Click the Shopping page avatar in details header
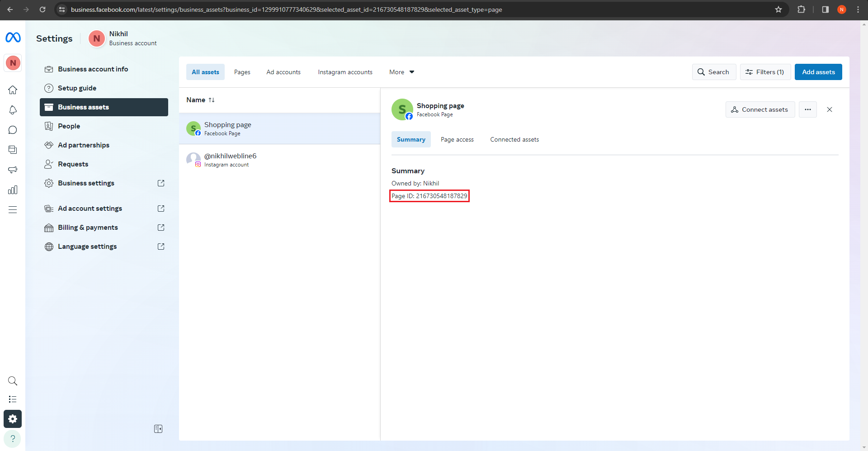Image resolution: width=868 pixels, height=451 pixels. (402, 109)
